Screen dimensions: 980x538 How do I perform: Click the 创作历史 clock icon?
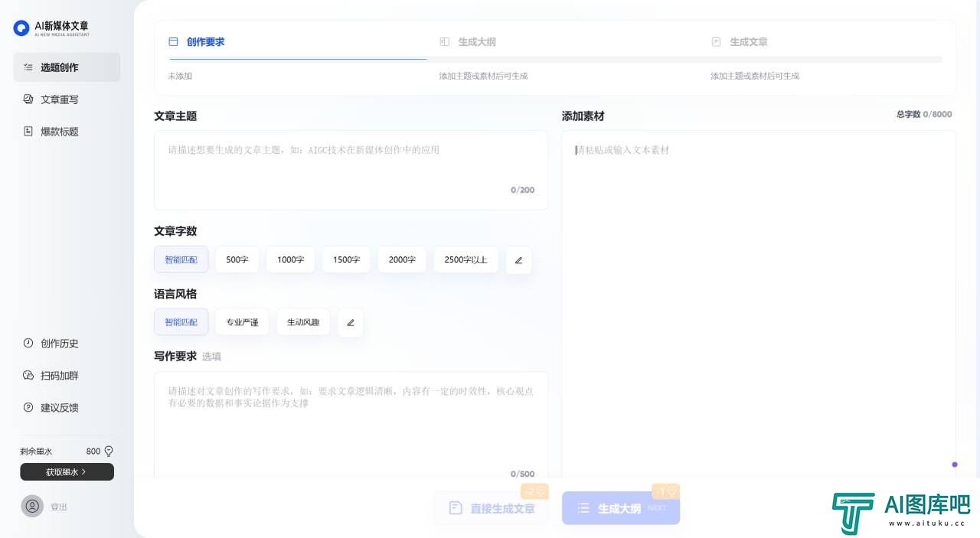pyautogui.click(x=28, y=344)
